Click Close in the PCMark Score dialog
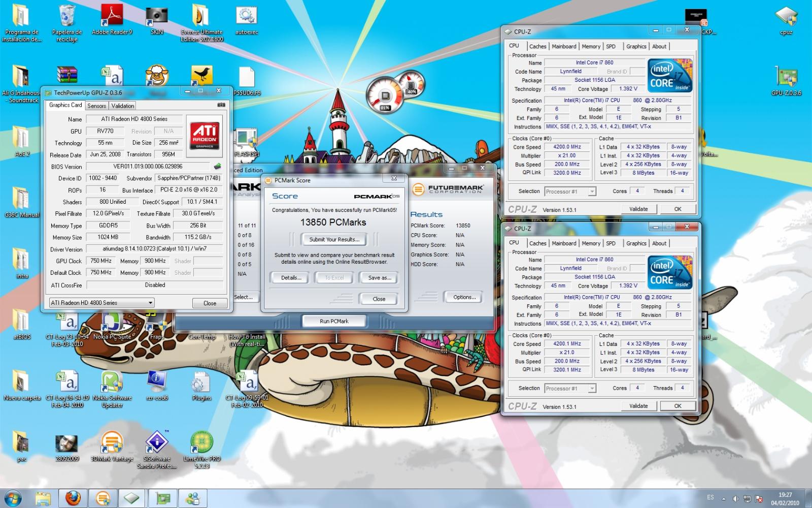The image size is (812, 508). pyautogui.click(x=379, y=299)
